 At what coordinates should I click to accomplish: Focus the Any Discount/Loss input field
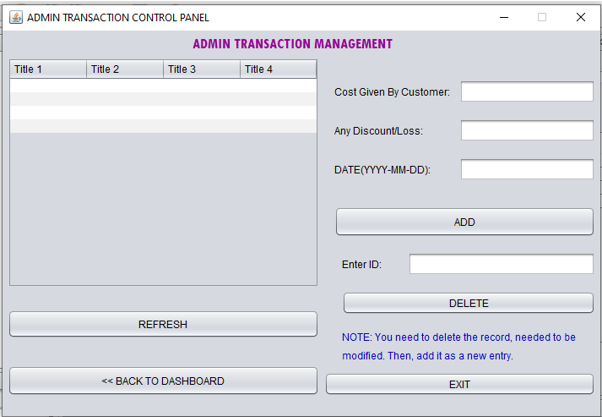(x=527, y=131)
